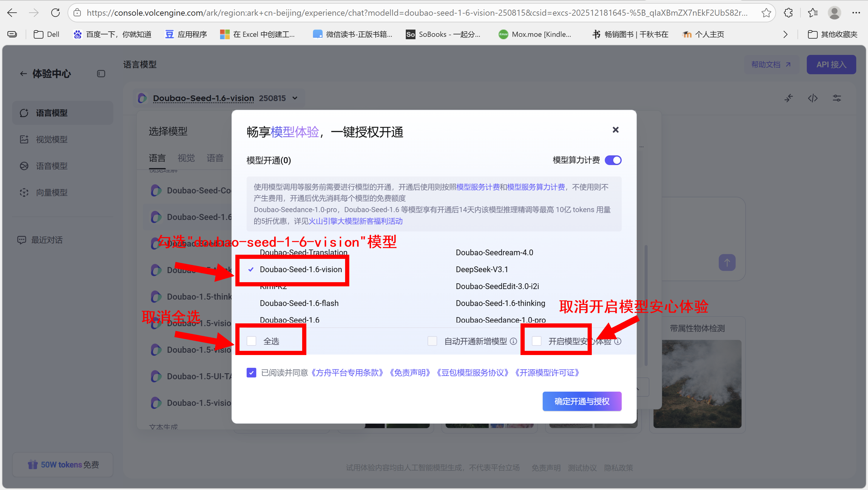Expand the bookmarks bar overflow chevron

tap(785, 34)
